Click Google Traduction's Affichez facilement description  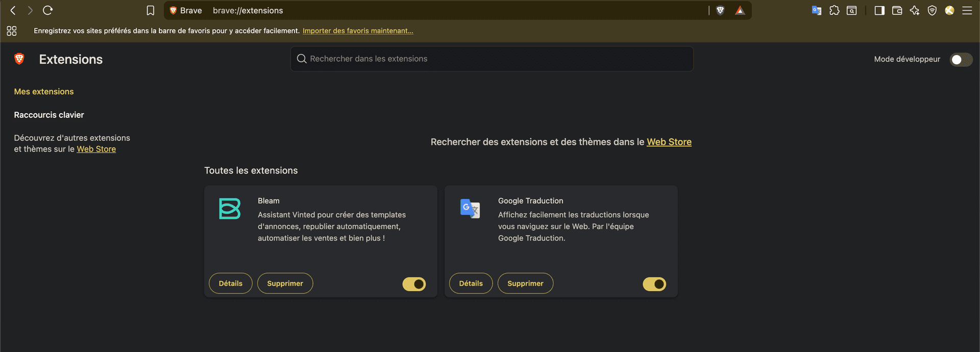[574, 227]
